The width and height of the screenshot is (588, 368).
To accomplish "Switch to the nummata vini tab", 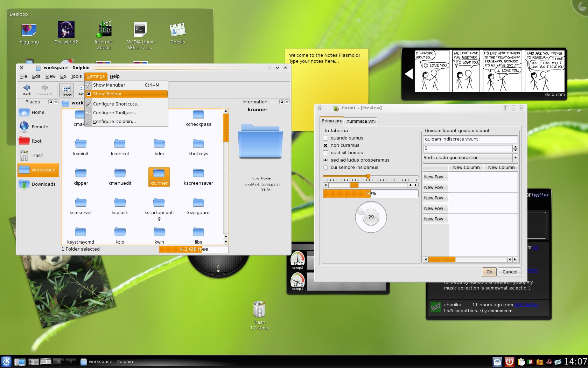I will tap(361, 121).
